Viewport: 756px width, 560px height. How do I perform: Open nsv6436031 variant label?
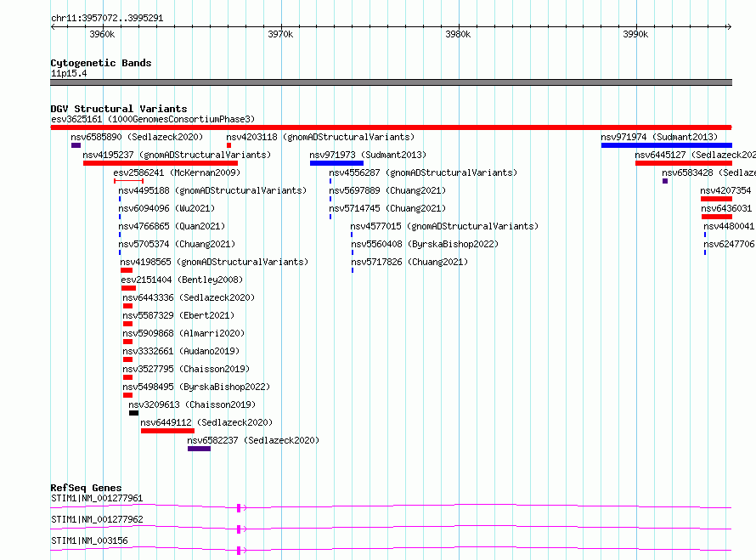pyautogui.click(x=726, y=208)
